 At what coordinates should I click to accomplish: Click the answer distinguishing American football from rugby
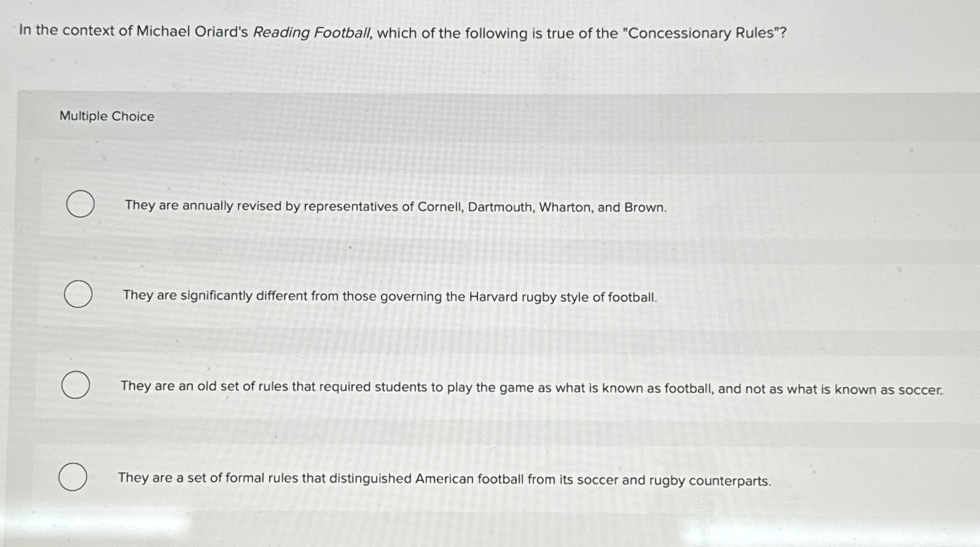(445, 479)
